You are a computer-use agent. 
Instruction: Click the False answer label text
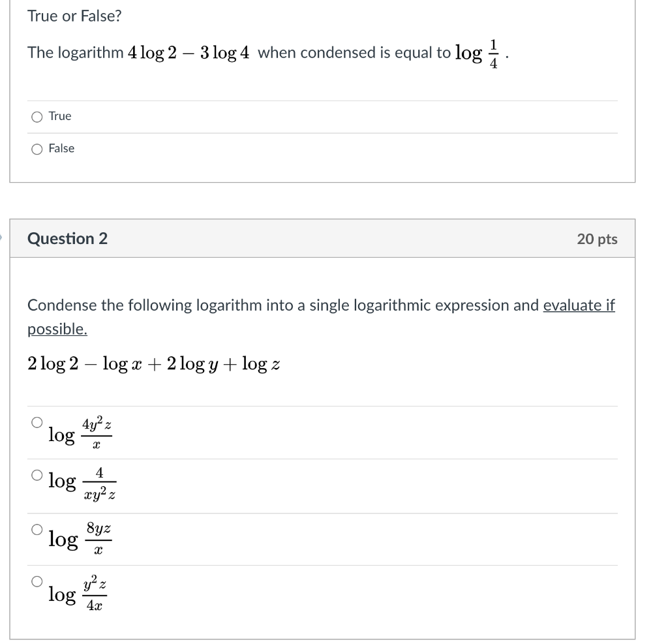click(x=61, y=148)
